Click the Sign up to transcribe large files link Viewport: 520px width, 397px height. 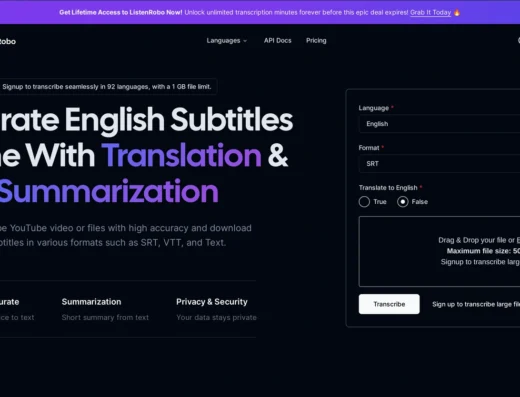(x=476, y=304)
